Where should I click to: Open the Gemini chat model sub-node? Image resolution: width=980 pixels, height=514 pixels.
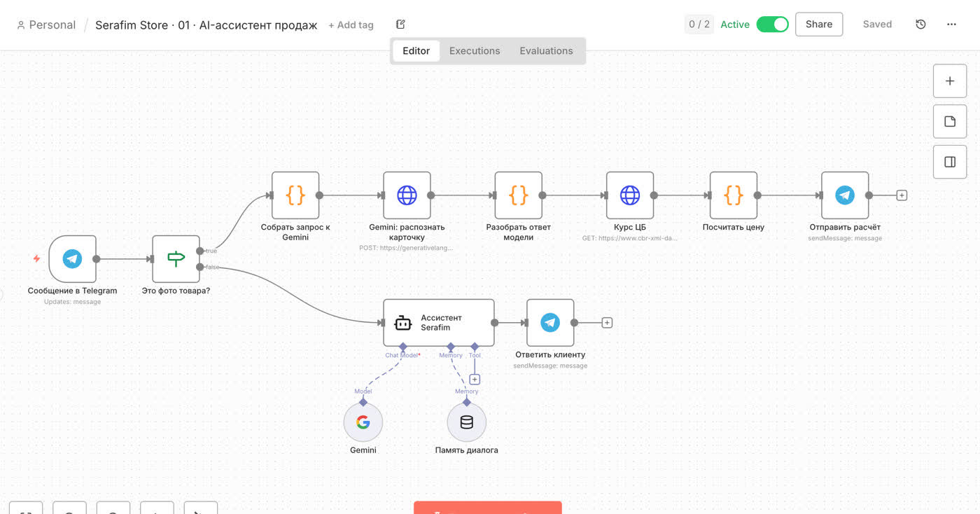[x=363, y=422]
